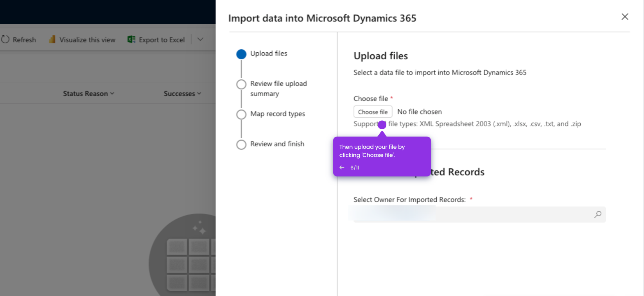
Task: Click the Refresh circular arrow icon
Action: [5, 39]
